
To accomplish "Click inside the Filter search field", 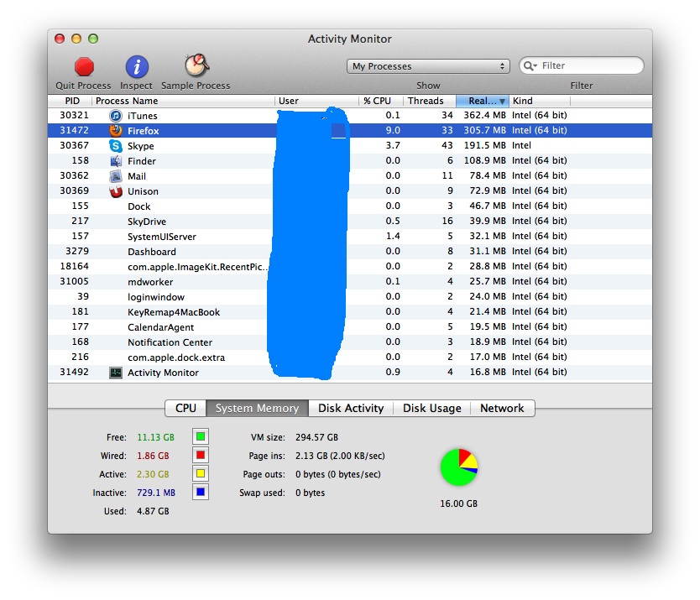I will pos(582,65).
